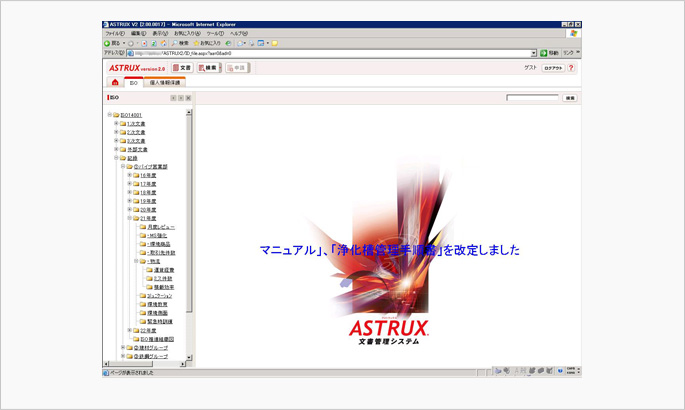Collapse the ISO14001 root folder
Viewport: 685px width, 410px height.
[110, 115]
